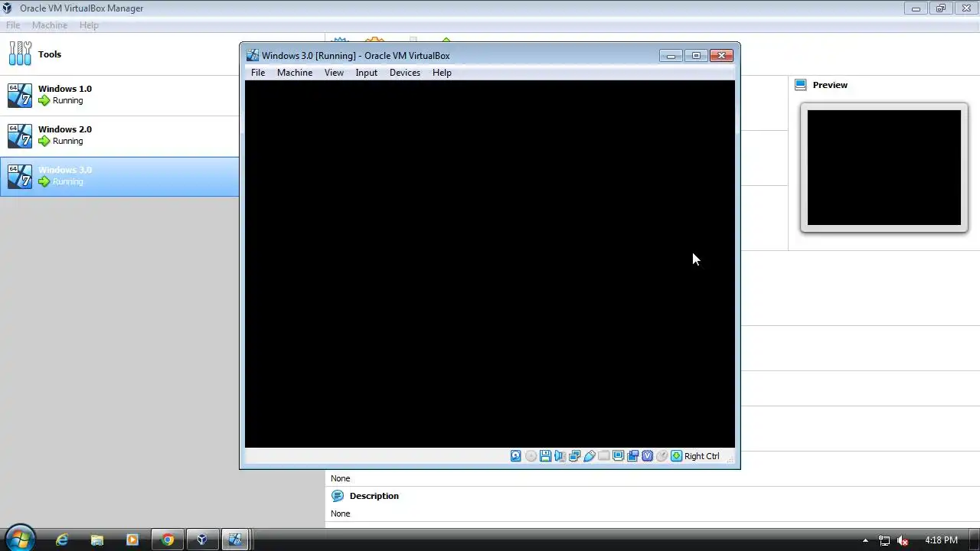The image size is (980, 551).
Task: Click the muted volume tray icon
Action: pyautogui.click(x=903, y=540)
